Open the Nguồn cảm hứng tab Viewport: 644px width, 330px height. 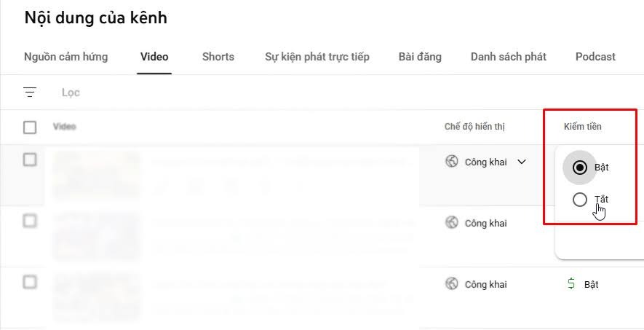(65, 57)
